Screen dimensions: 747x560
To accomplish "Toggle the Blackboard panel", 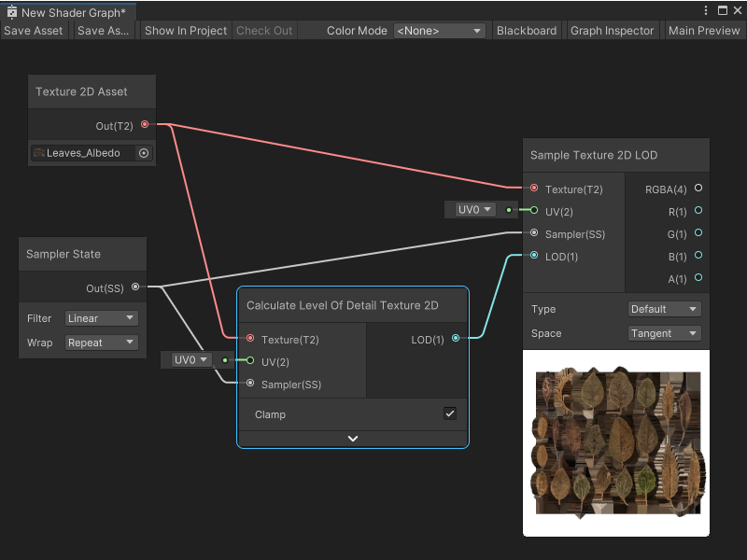I will click(527, 31).
